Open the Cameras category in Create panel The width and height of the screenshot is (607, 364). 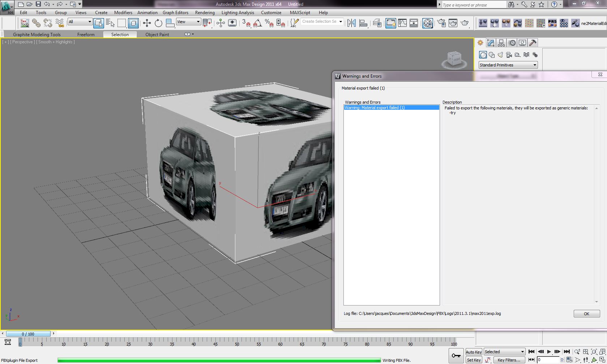[509, 55]
